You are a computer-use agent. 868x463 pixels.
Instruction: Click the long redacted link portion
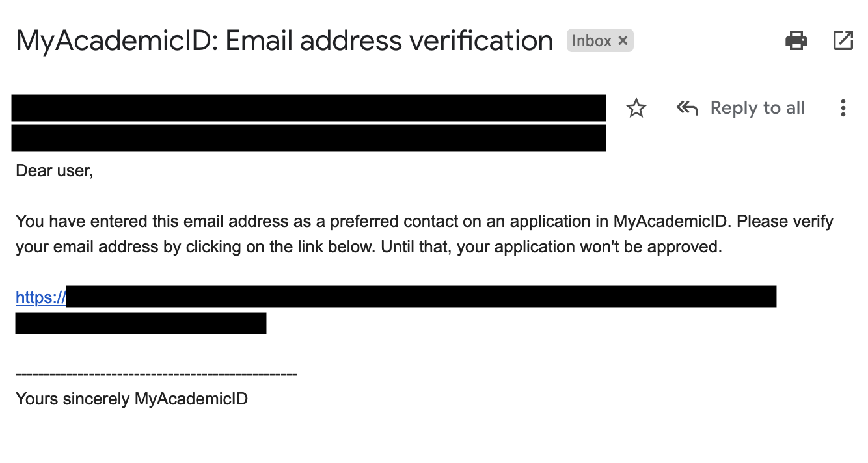click(x=421, y=297)
